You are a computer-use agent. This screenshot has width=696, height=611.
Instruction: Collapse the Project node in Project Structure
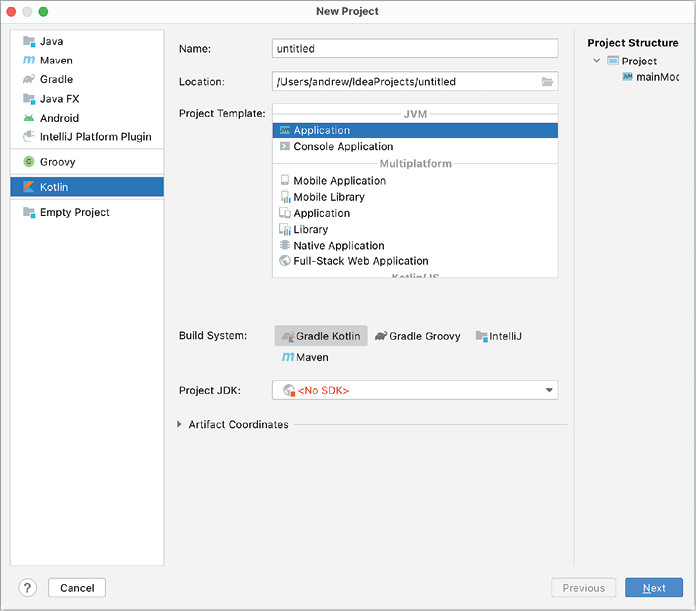click(597, 61)
